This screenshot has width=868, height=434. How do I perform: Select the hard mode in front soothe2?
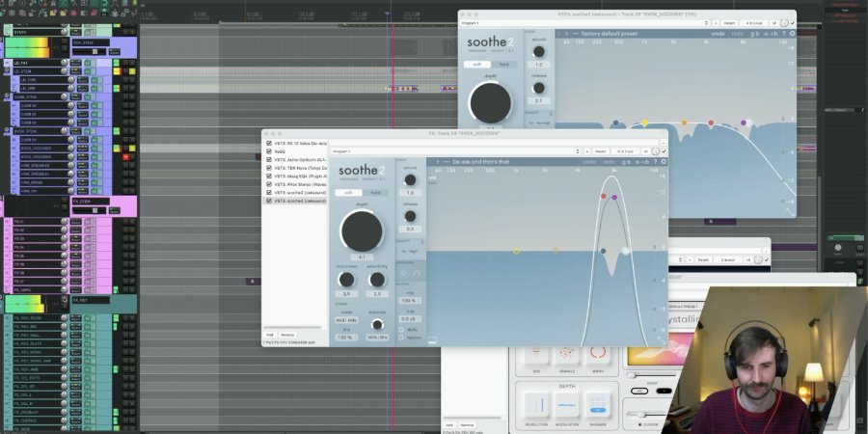(375, 192)
